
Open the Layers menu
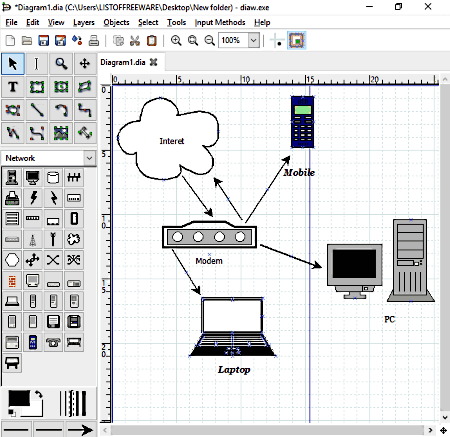(84, 22)
